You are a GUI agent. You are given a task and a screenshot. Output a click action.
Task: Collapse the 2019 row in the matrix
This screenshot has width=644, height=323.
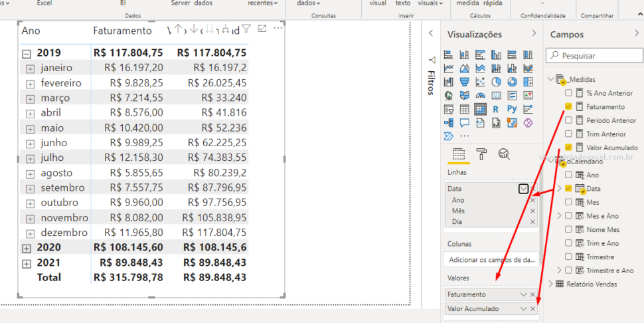tap(27, 53)
